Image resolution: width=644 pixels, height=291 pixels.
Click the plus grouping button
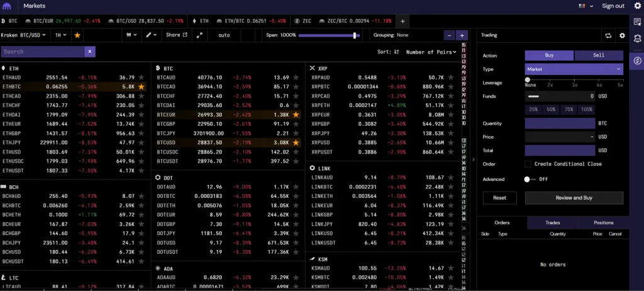pyautogui.click(x=462, y=35)
